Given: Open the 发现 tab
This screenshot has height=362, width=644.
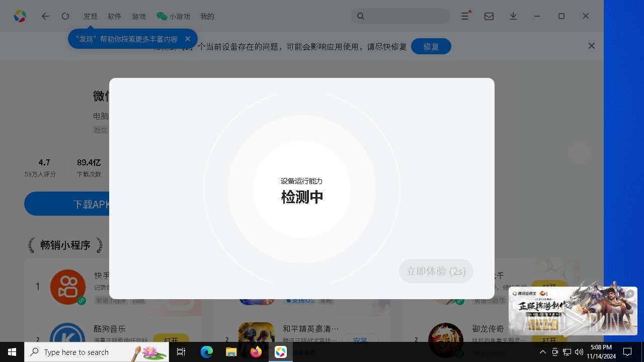Looking at the screenshot, I should (x=91, y=16).
